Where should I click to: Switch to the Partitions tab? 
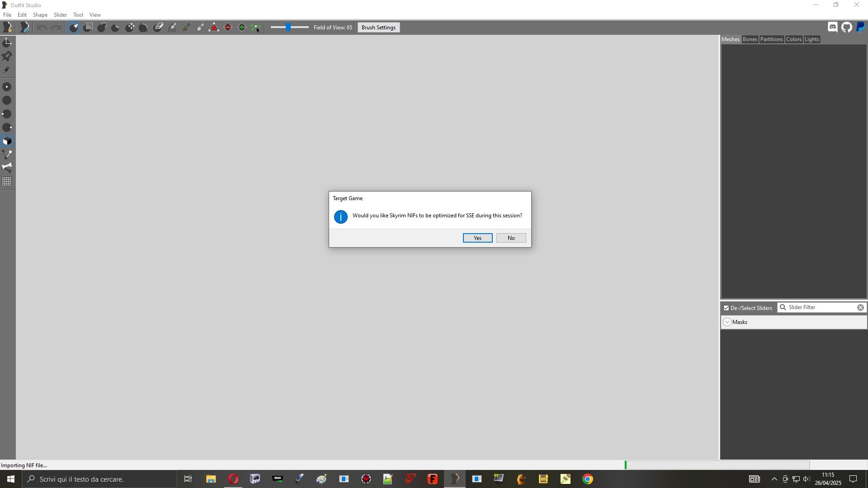[x=772, y=39]
